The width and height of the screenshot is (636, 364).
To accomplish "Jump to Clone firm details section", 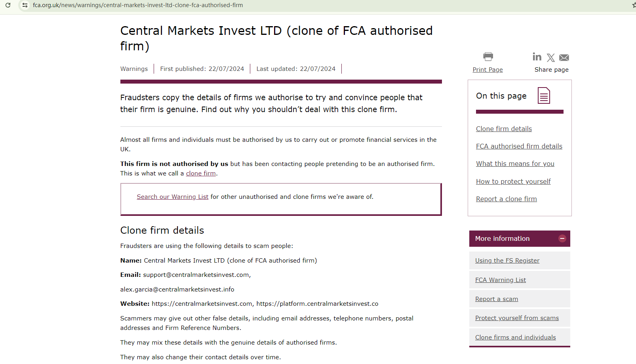I will (x=504, y=129).
